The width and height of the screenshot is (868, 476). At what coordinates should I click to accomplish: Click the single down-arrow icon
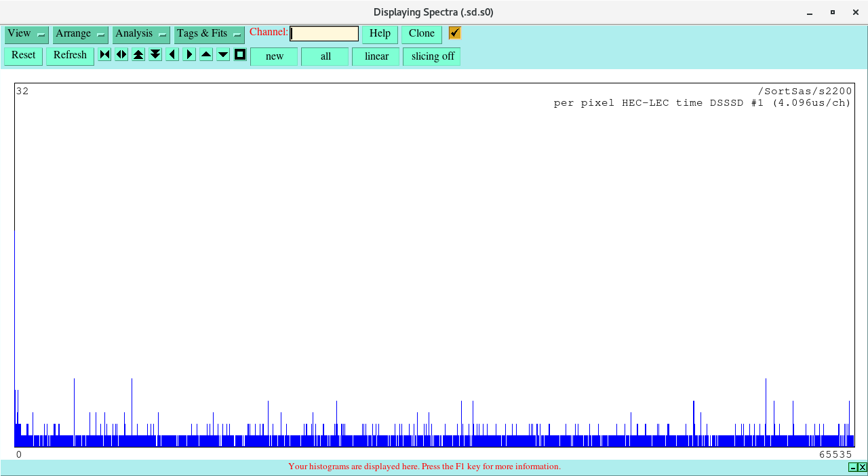(223, 55)
